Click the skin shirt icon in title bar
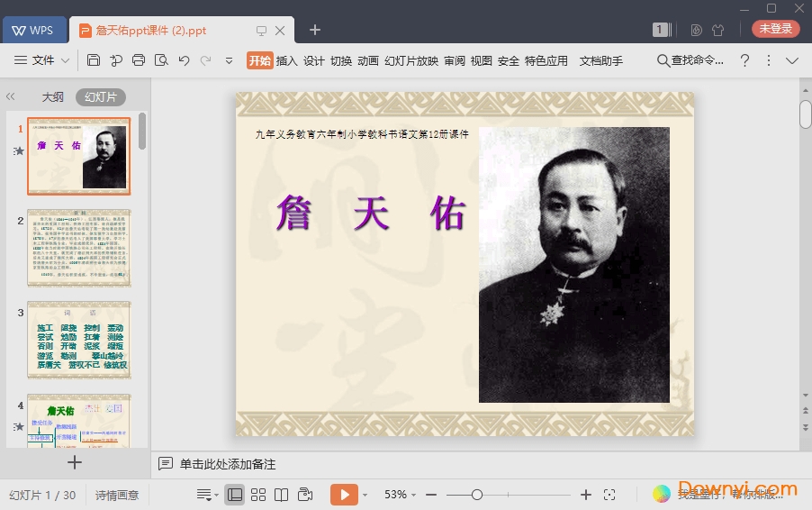The height and width of the screenshot is (510, 812). pos(717,30)
